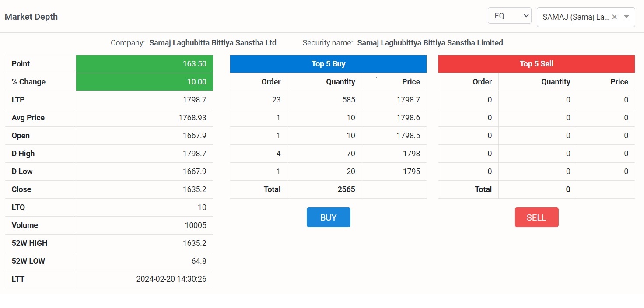Click the blue BUY button
644x308 pixels.
click(329, 217)
